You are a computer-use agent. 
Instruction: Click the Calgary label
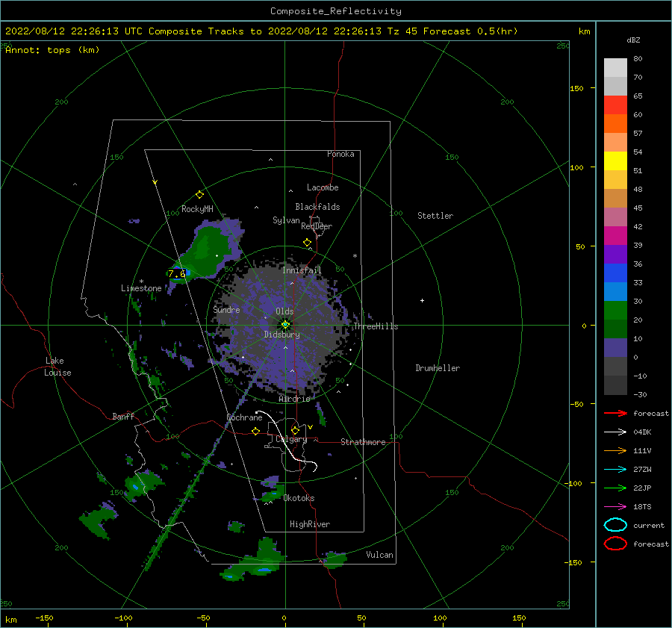coord(291,439)
